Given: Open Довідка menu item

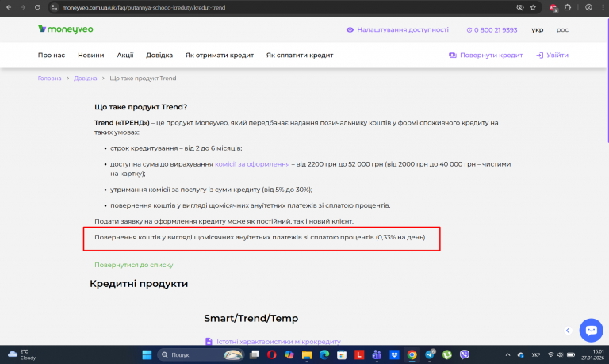Looking at the screenshot, I should pos(159,56).
